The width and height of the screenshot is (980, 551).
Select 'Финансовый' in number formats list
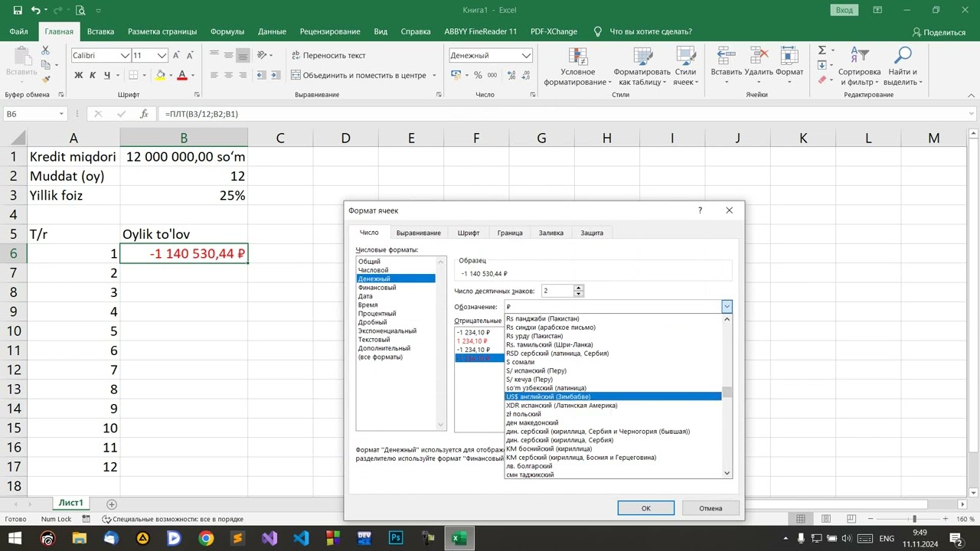coord(397,288)
